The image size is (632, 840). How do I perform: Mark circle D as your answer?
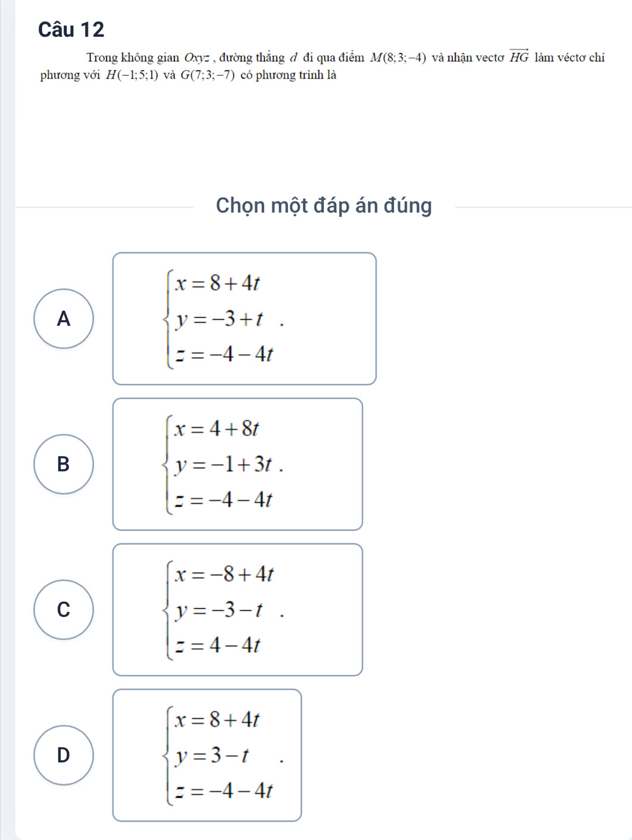click(x=64, y=755)
